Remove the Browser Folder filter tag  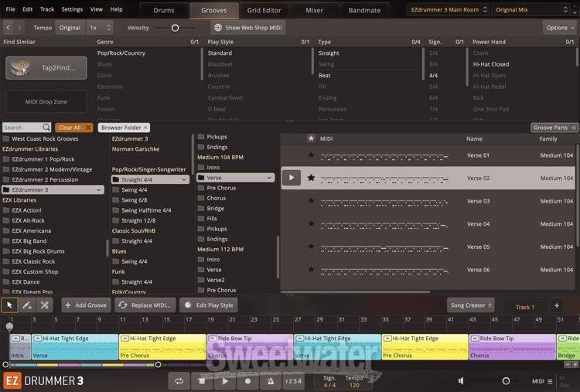coord(145,128)
